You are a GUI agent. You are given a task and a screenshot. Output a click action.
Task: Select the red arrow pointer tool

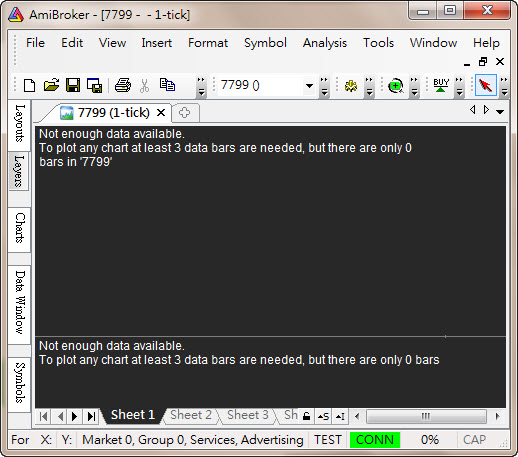click(486, 85)
